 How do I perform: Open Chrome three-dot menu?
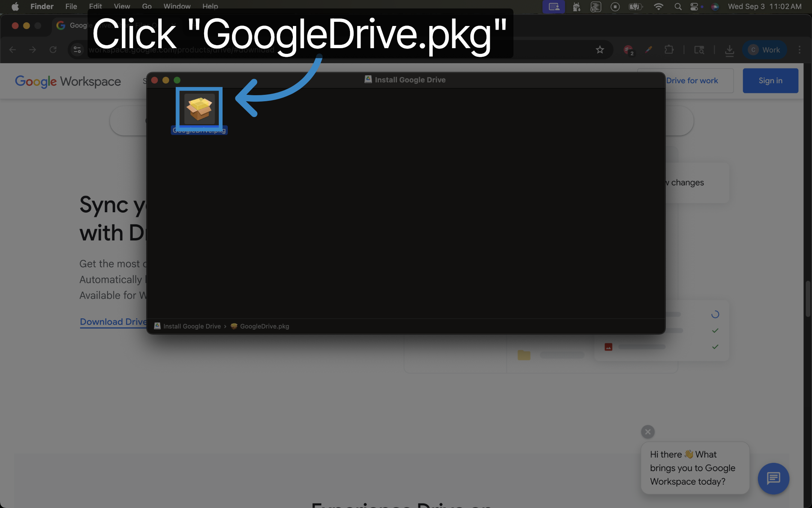[x=800, y=50]
